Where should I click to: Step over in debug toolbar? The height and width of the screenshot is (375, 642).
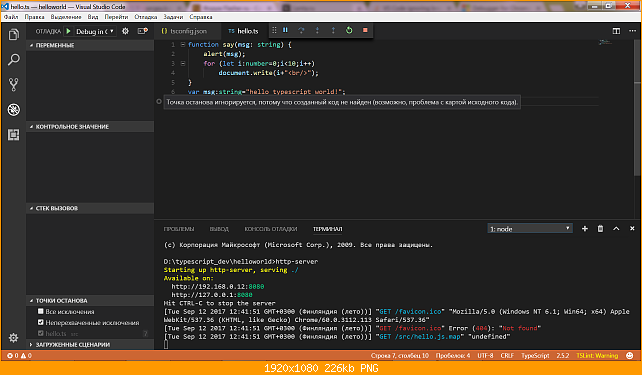pyautogui.click(x=301, y=30)
